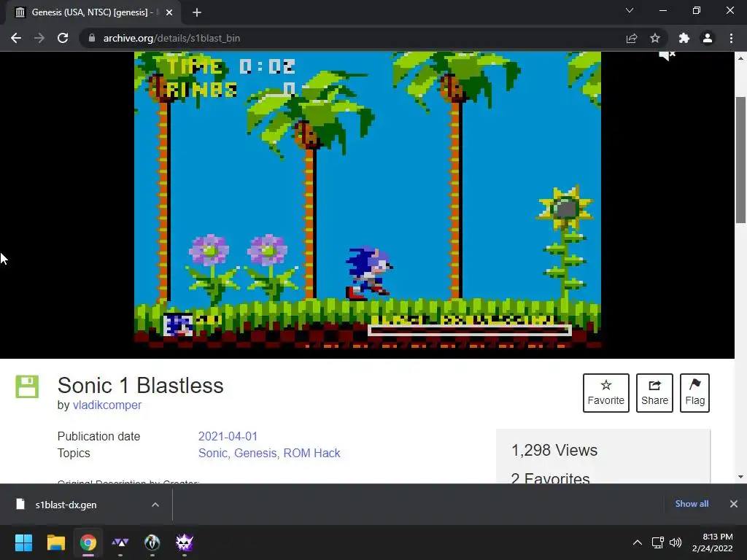Open the Chrome three-dot menu
This screenshot has height=560, width=747.
731,38
